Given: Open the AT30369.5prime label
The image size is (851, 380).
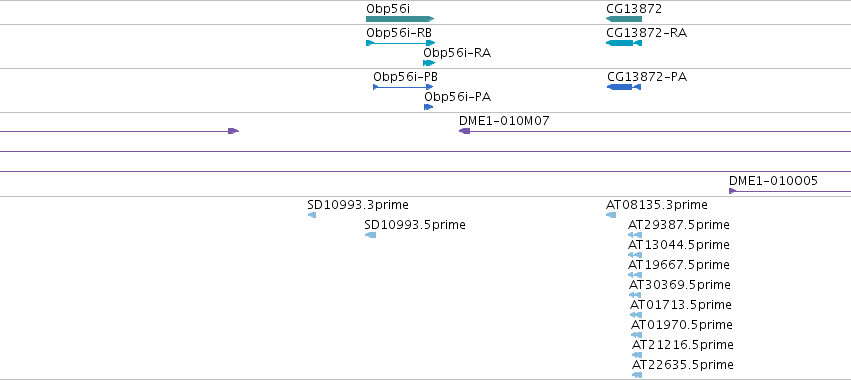Looking at the screenshot, I should coord(679,284).
